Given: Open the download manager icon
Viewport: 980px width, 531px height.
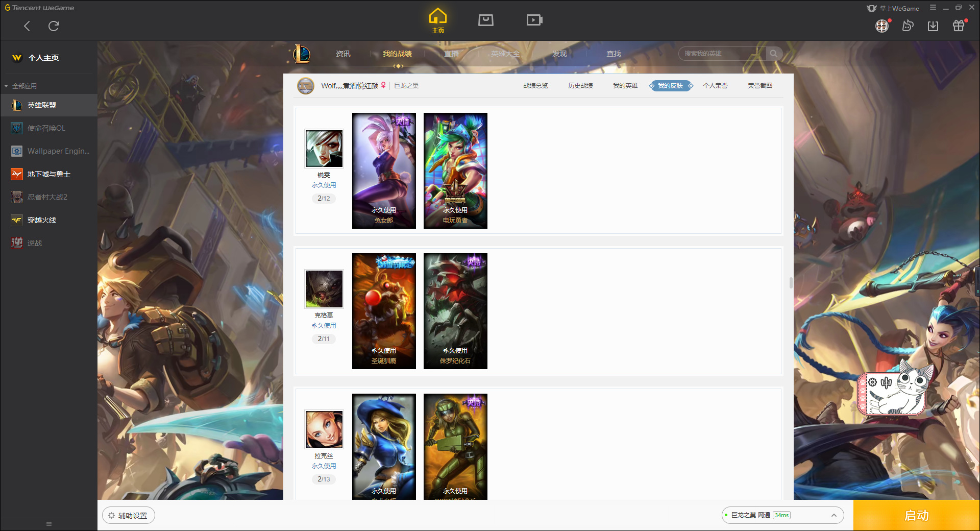Looking at the screenshot, I should pyautogui.click(x=933, y=26).
